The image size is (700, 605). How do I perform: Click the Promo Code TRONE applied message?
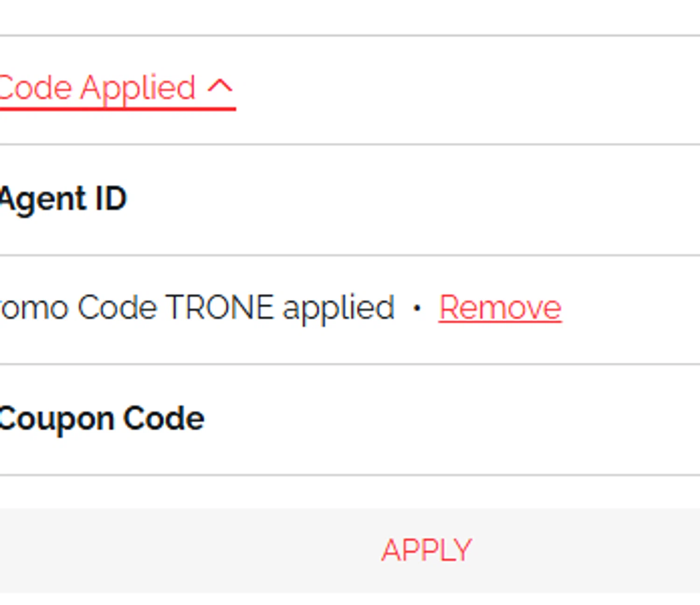click(196, 308)
